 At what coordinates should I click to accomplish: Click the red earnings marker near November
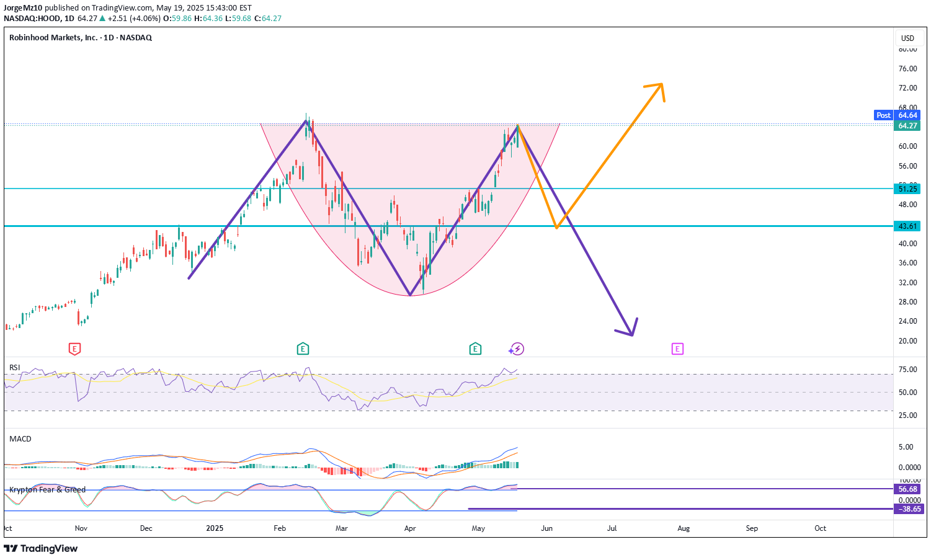pyautogui.click(x=74, y=349)
